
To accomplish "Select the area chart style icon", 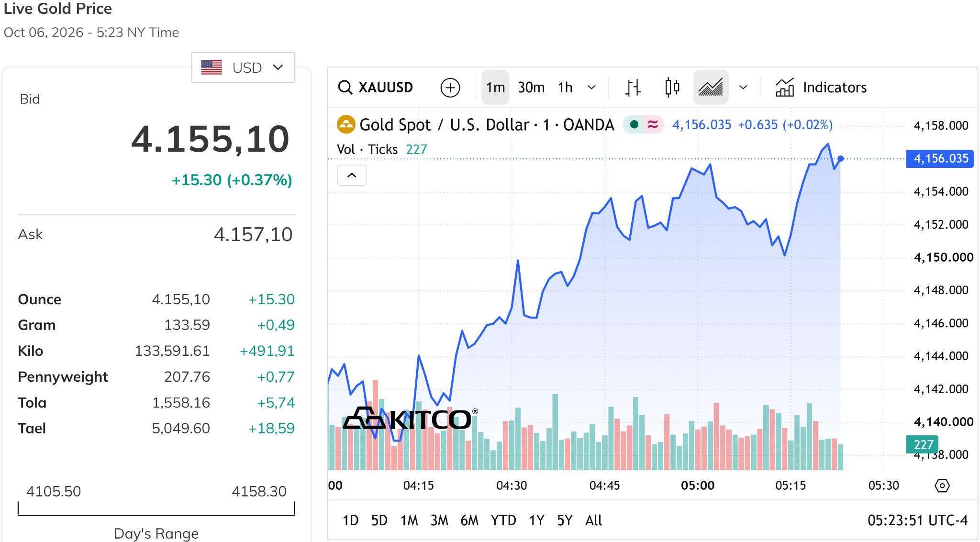I will [x=711, y=88].
